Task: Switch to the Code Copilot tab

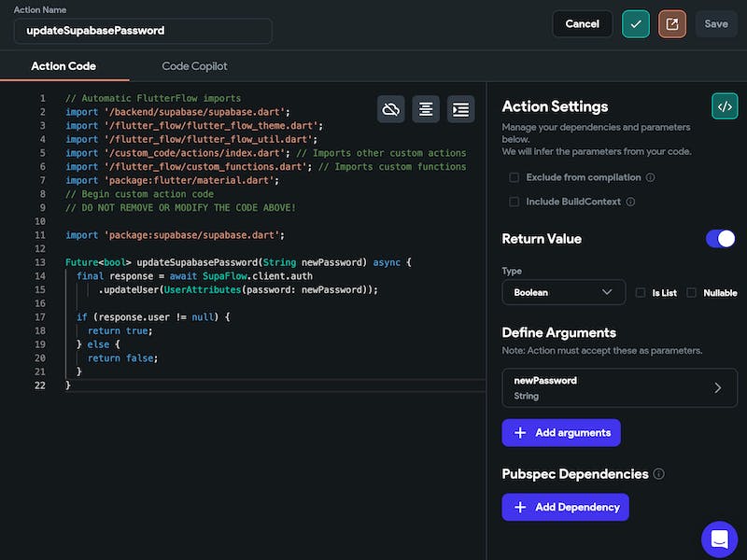Action: [x=194, y=66]
